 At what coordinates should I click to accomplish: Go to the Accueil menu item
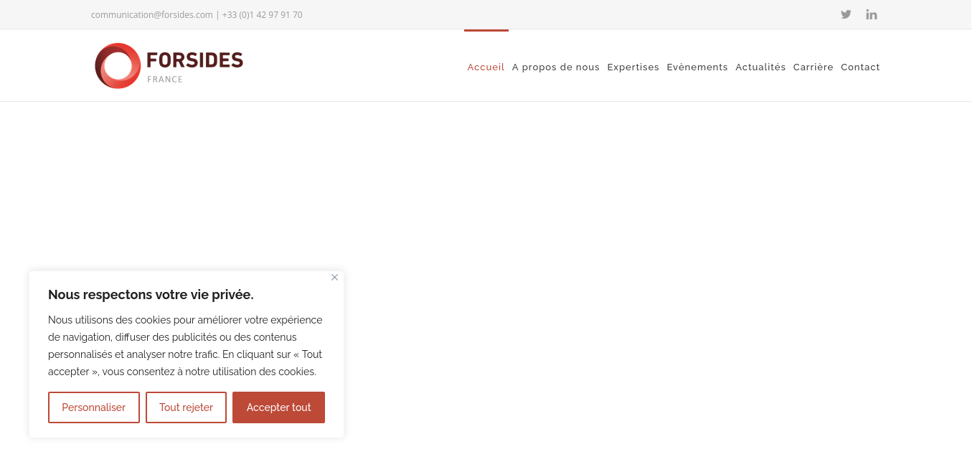pyautogui.click(x=486, y=67)
